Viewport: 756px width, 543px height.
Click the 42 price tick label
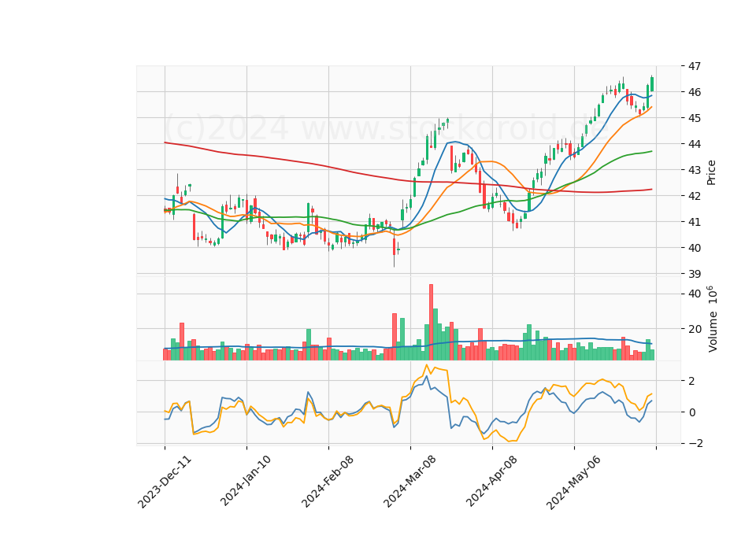[695, 196]
